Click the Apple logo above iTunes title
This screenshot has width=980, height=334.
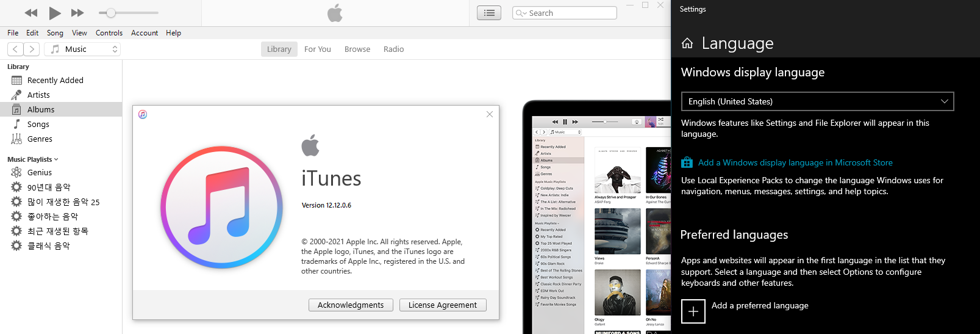310,145
